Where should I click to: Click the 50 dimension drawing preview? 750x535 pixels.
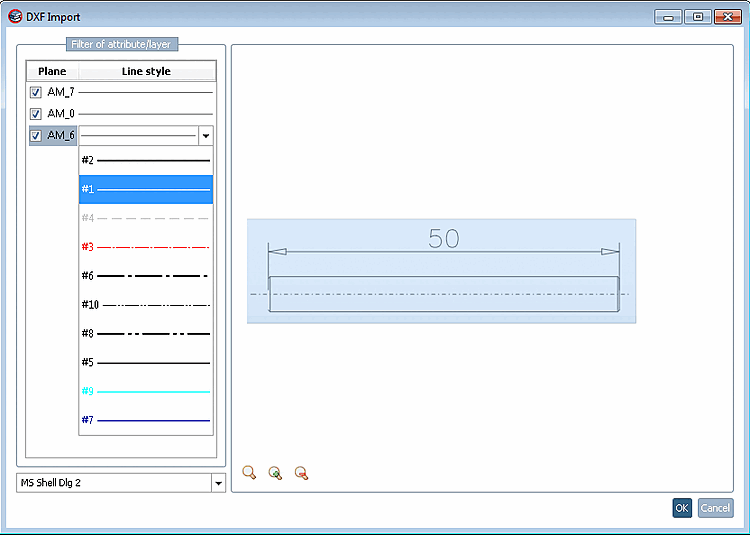441,271
